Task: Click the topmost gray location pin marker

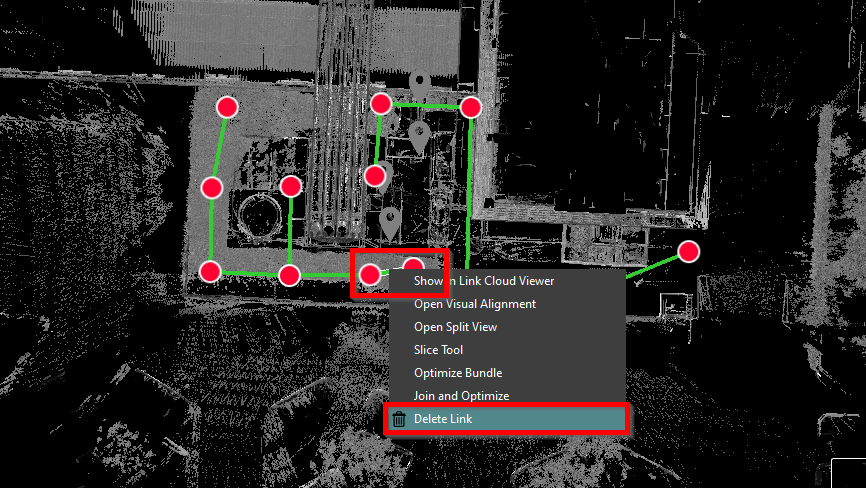Action: tap(420, 84)
